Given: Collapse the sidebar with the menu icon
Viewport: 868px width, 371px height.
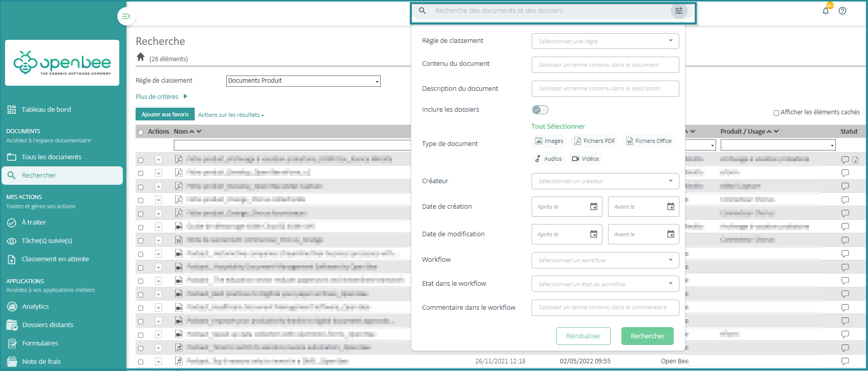Looking at the screenshot, I should click(x=126, y=16).
